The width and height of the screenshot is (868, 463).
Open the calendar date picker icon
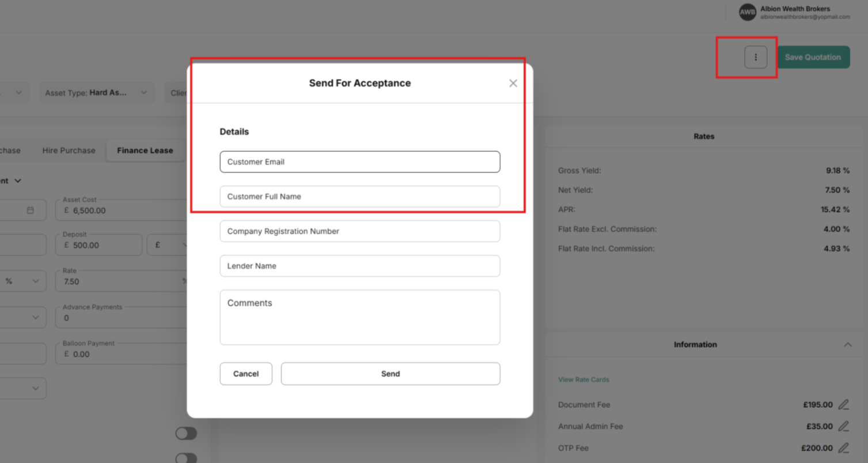coord(31,210)
